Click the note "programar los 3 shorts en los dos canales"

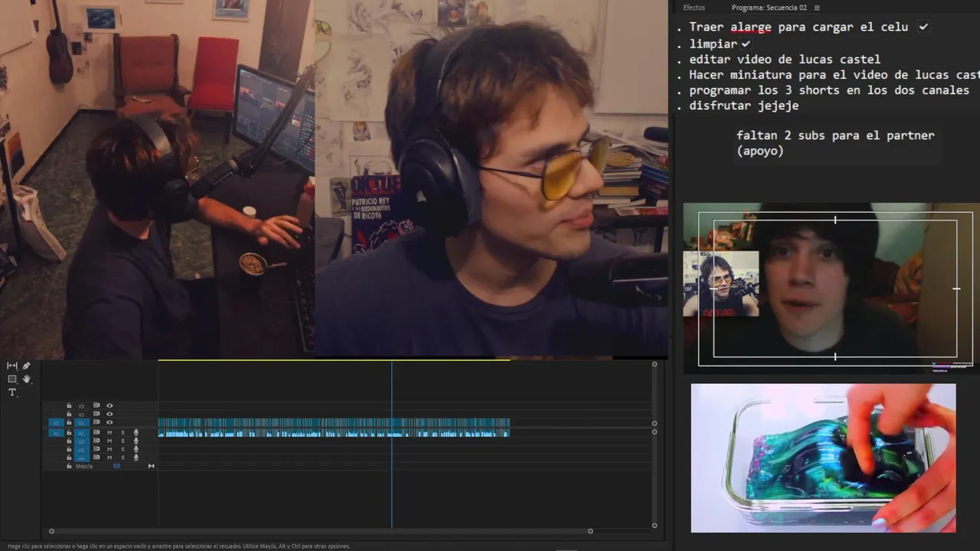coord(829,90)
